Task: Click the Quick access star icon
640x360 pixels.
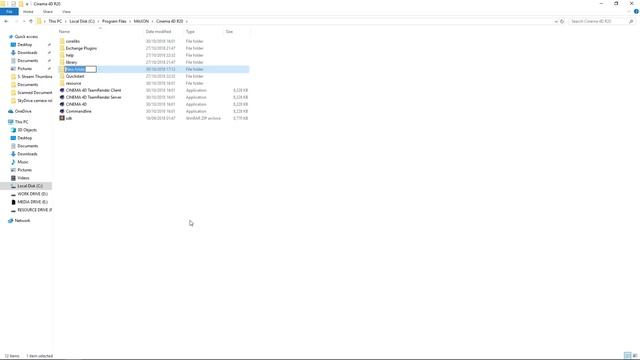Action: (x=11, y=37)
